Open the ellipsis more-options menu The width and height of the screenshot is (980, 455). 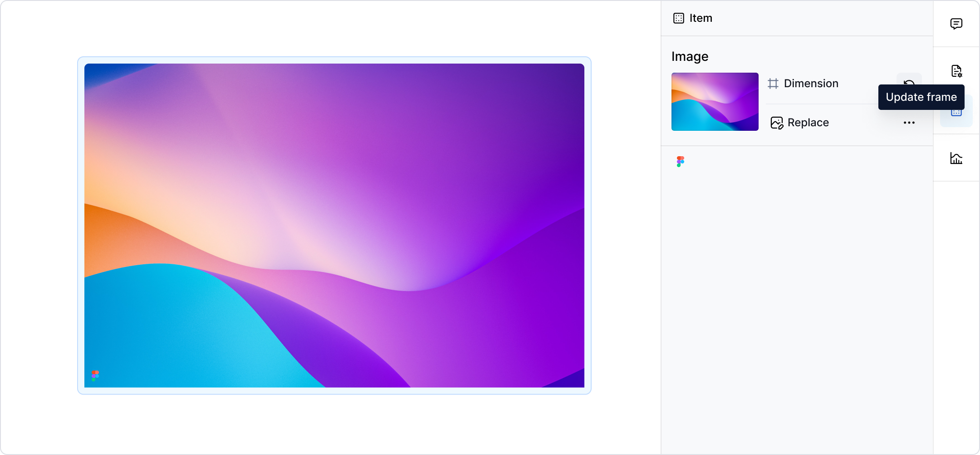tap(909, 122)
